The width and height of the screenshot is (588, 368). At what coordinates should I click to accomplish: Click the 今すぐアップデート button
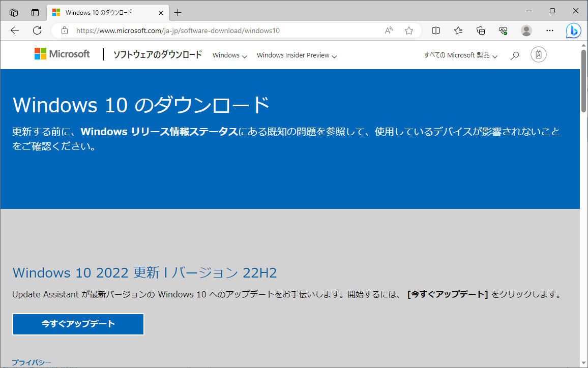tap(78, 324)
